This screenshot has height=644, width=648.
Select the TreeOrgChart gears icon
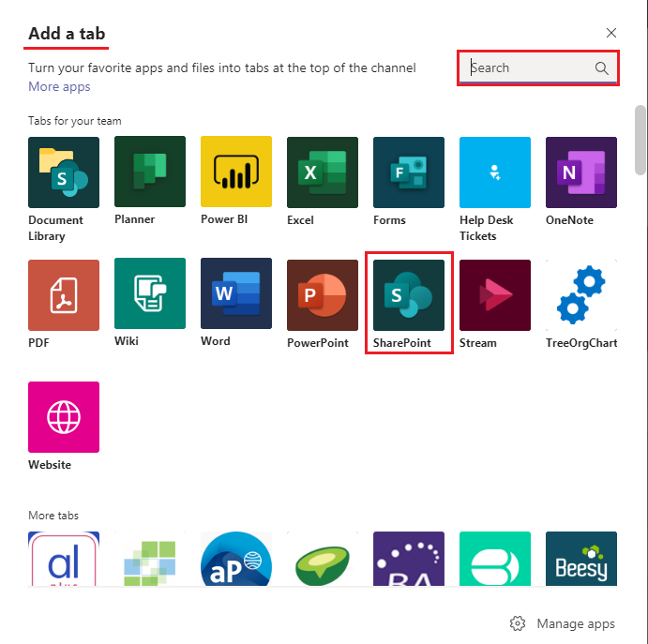point(581,295)
